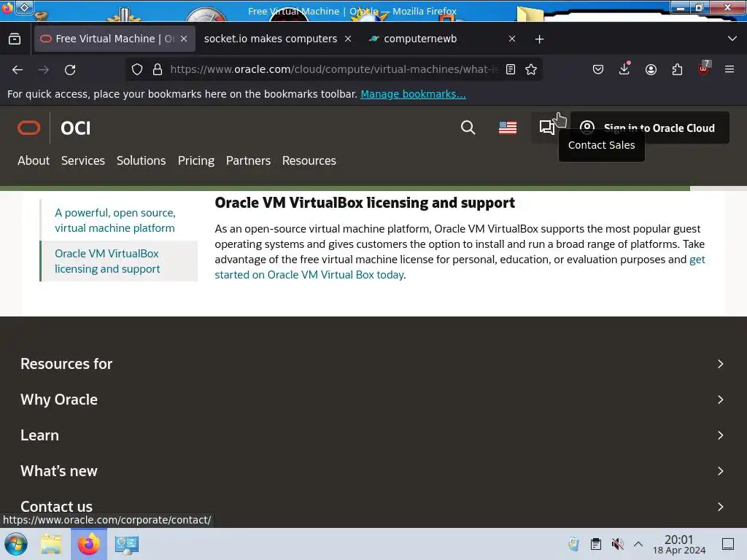The width and height of the screenshot is (747, 560).
Task: Click Firefox taskbar icon
Action: point(88,544)
